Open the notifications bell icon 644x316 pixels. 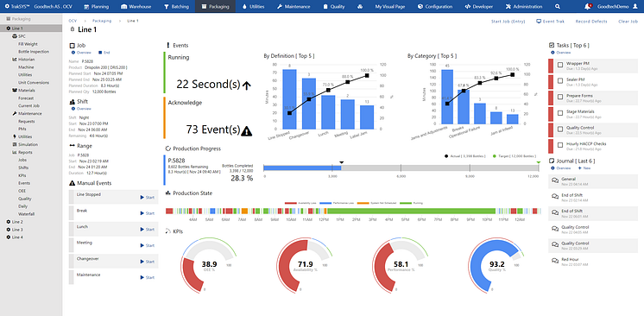click(588, 7)
